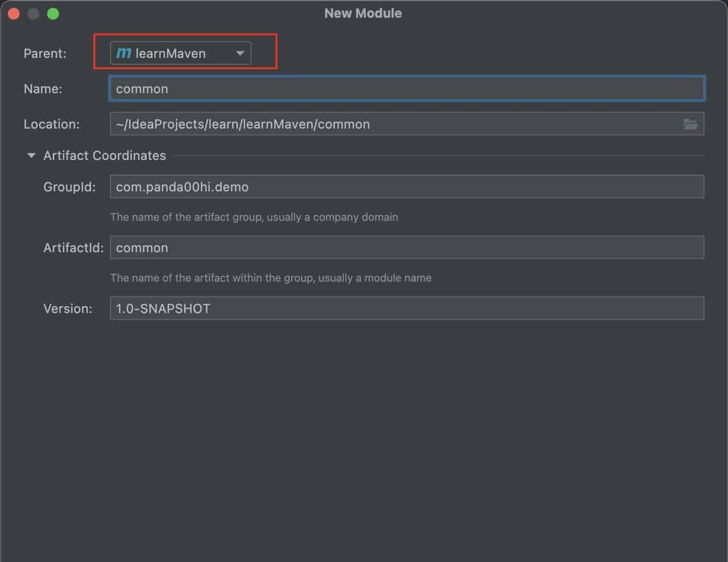Collapse the Artifact Coordinates section triangle
The height and width of the screenshot is (562, 728).
[31, 155]
